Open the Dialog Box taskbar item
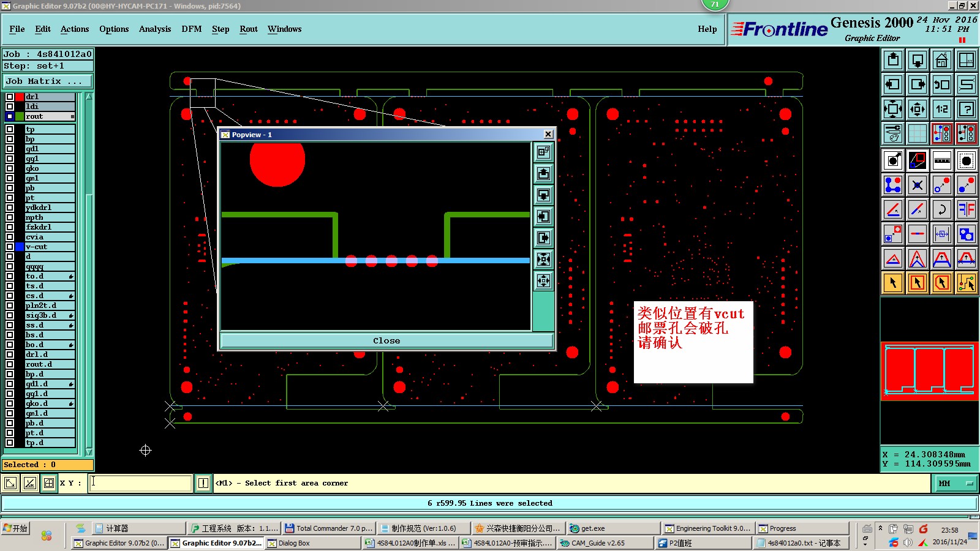The height and width of the screenshot is (551, 980). tap(312, 543)
